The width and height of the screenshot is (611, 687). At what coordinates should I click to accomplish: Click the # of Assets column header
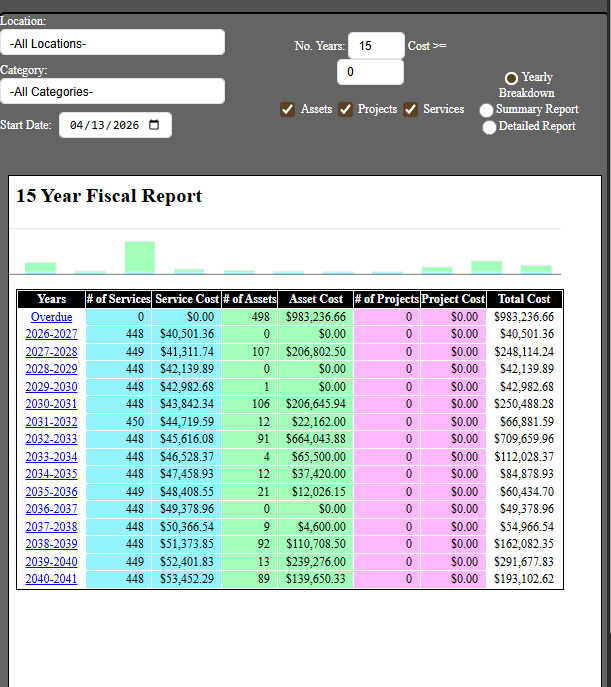(250, 299)
